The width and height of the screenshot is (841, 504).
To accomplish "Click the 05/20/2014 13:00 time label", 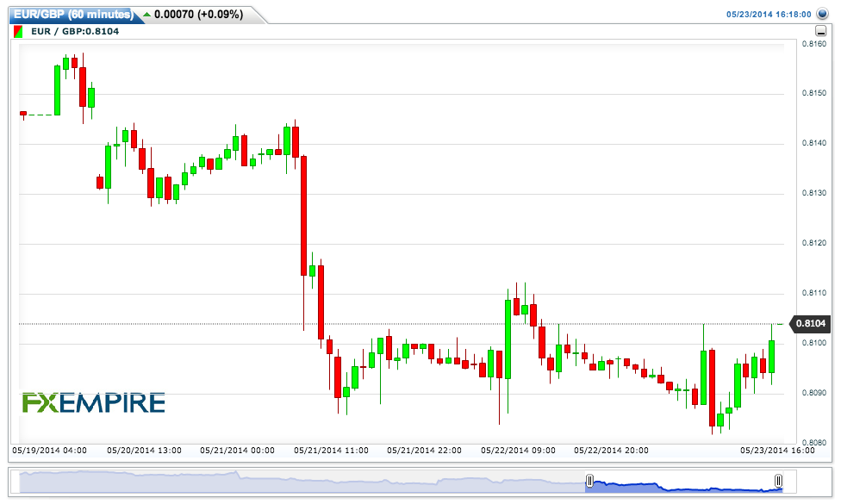I will coord(144,451).
